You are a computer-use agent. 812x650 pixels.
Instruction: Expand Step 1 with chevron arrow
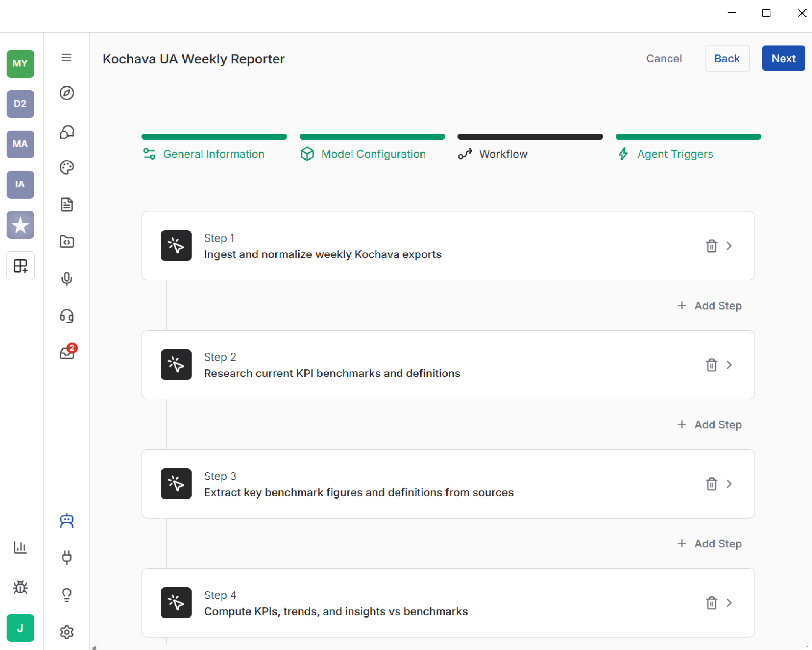point(729,246)
